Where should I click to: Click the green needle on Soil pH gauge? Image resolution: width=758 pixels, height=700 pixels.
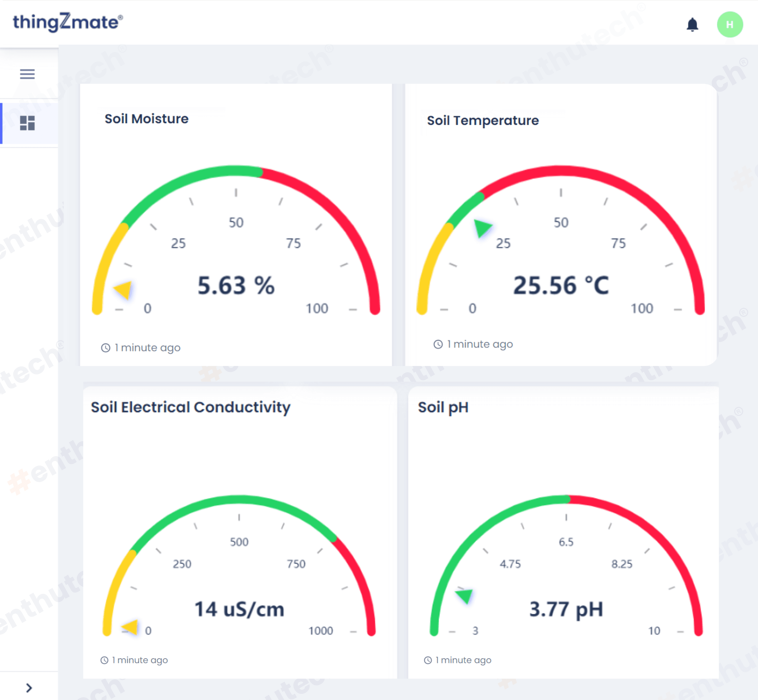tap(465, 596)
